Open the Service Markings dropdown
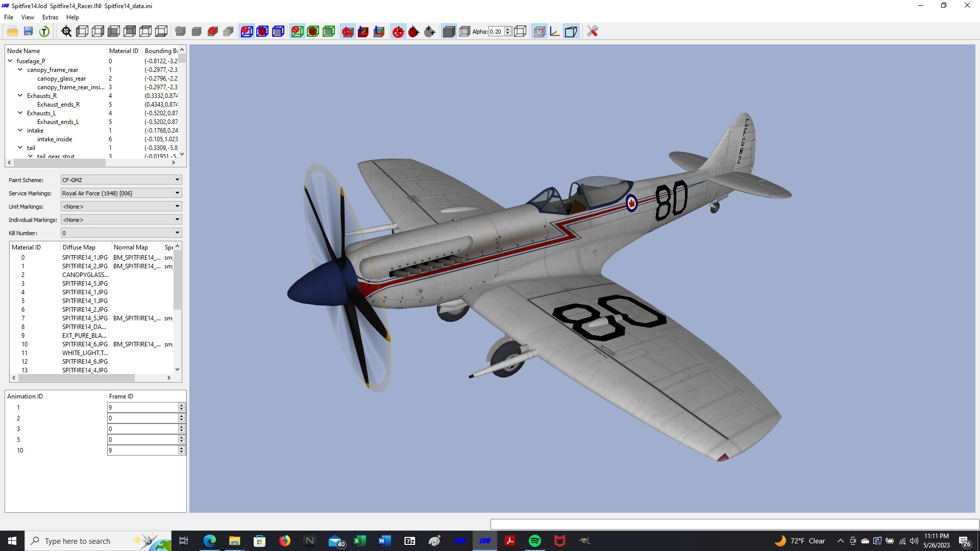Viewport: 980px width, 551px height. (x=121, y=193)
